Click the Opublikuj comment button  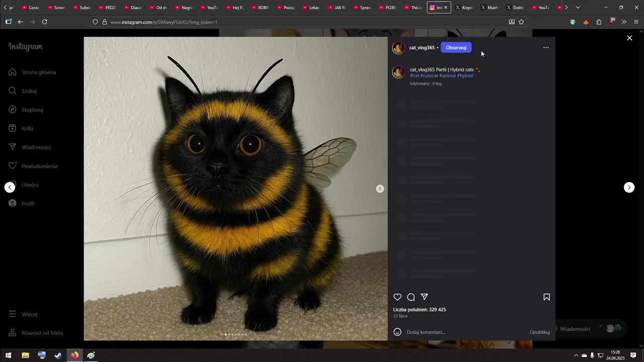click(x=539, y=332)
